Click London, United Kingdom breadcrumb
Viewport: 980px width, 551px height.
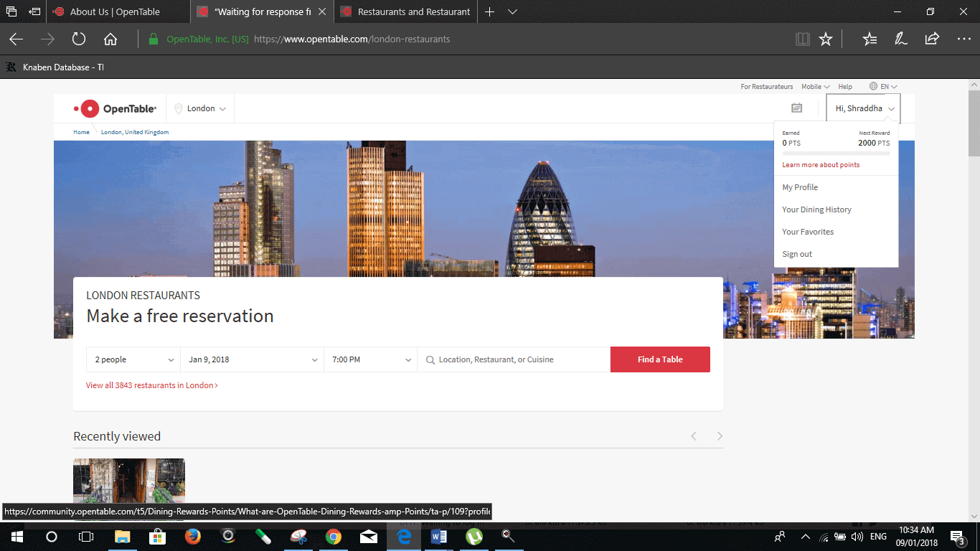135,132
